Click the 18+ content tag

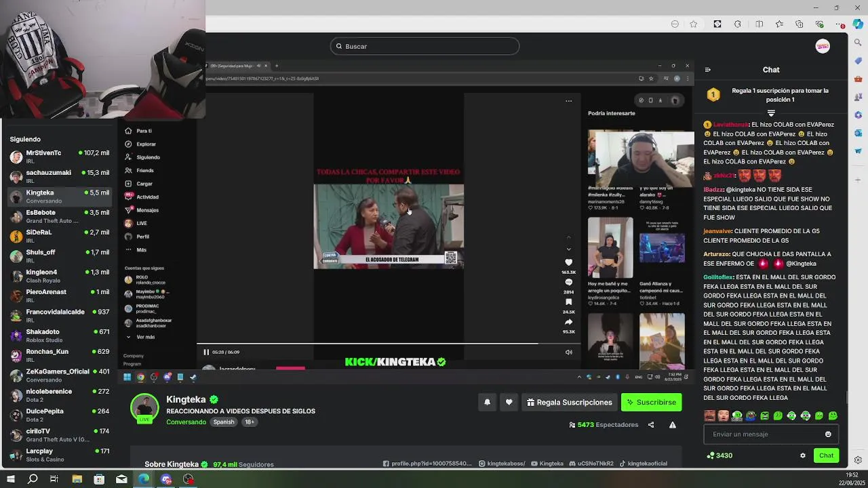click(x=250, y=422)
